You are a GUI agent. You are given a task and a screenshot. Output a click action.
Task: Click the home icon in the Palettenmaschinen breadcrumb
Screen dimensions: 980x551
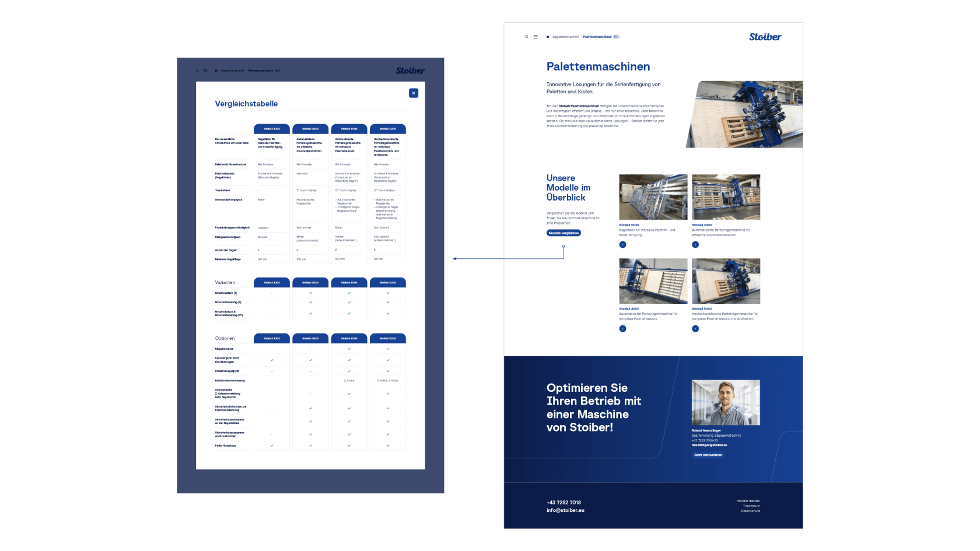(x=548, y=37)
